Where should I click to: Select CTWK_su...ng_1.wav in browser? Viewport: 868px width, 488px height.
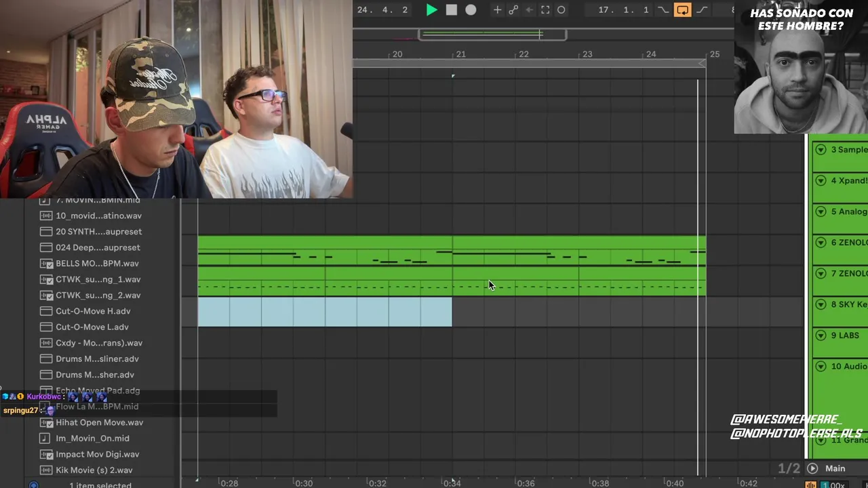point(98,279)
